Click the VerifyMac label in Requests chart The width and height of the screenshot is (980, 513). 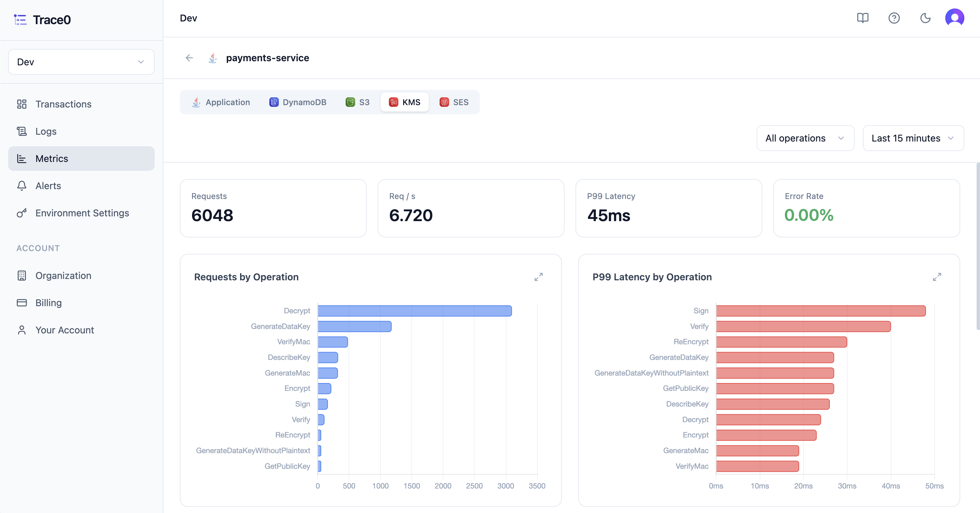[x=294, y=342]
